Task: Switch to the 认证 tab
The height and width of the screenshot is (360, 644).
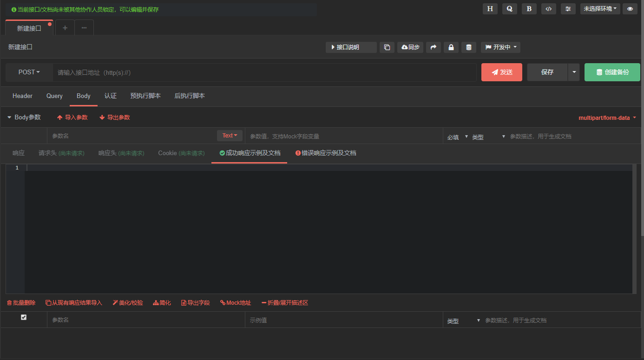Action: (x=111, y=96)
